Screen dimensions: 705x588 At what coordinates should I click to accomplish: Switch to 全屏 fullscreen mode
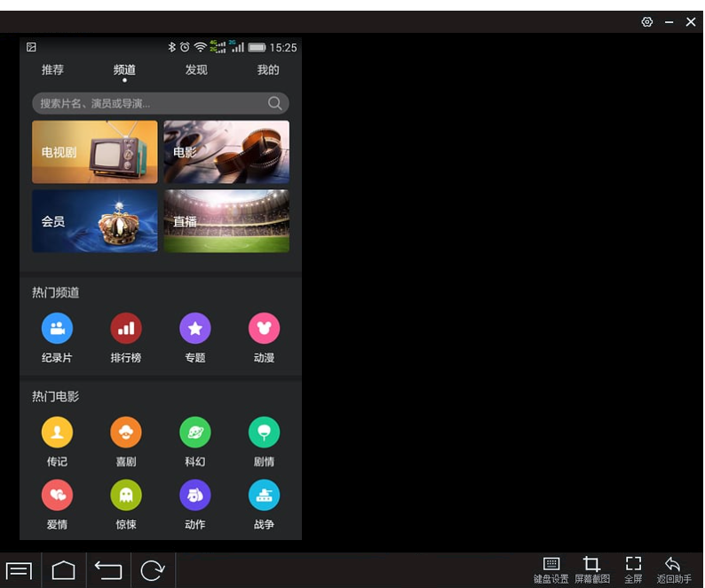point(633,570)
